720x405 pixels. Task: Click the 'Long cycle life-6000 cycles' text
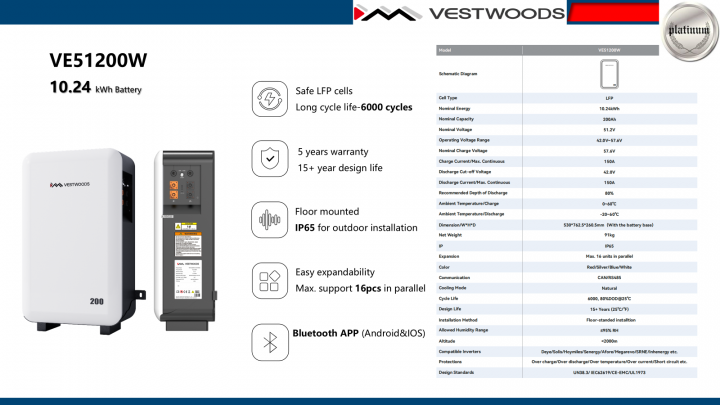pos(353,107)
